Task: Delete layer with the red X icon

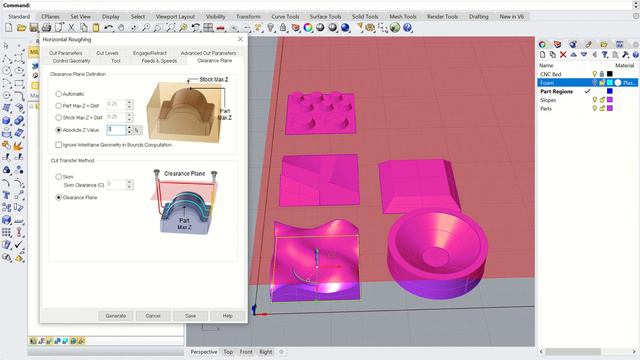Action: 563,55
